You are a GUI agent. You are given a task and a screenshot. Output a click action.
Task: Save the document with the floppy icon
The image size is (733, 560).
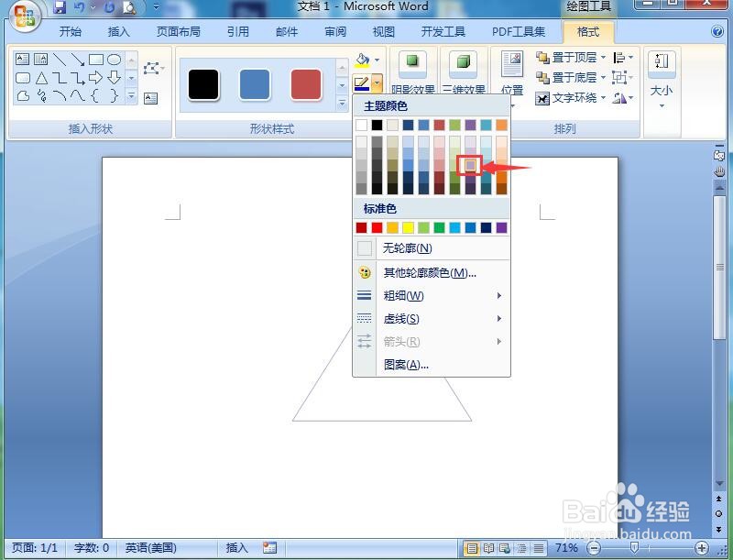pyautogui.click(x=59, y=7)
